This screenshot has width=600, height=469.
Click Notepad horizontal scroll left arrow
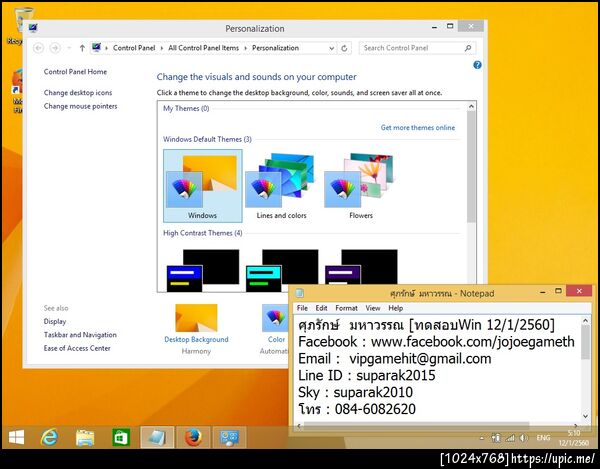pyautogui.click(x=299, y=425)
